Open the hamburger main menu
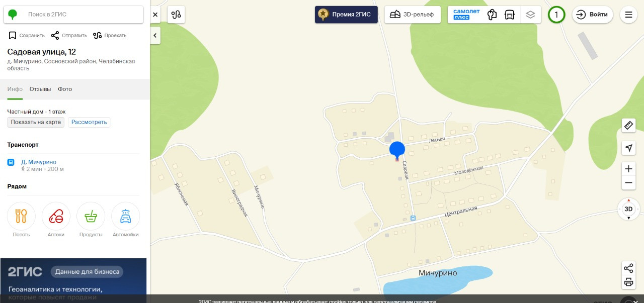 pos(628,15)
